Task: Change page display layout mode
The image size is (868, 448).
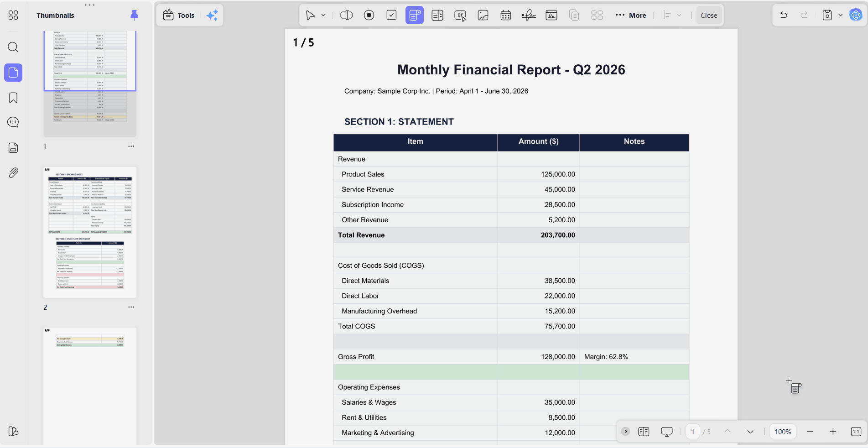Action: pyautogui.click(x=644, y=432)
